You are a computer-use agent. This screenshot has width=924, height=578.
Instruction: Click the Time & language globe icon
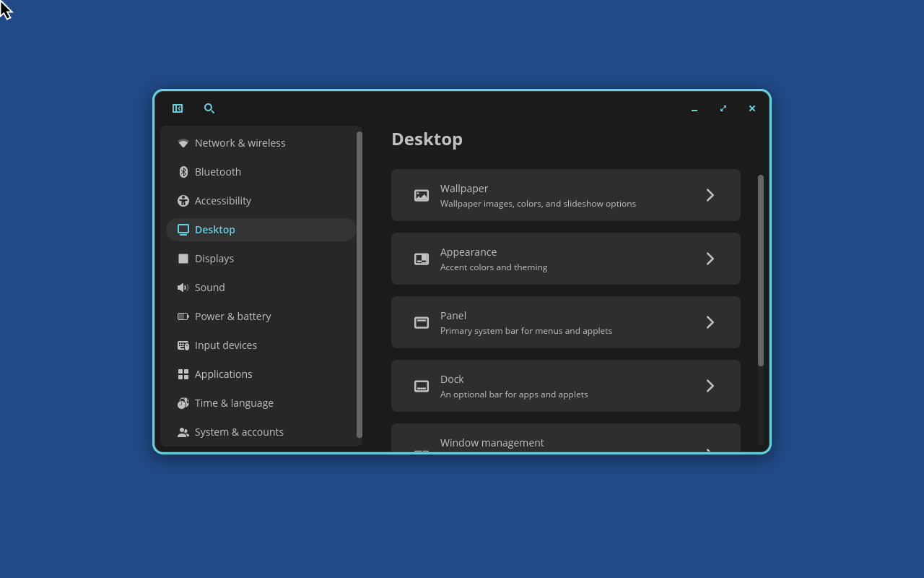coord(183,403)
